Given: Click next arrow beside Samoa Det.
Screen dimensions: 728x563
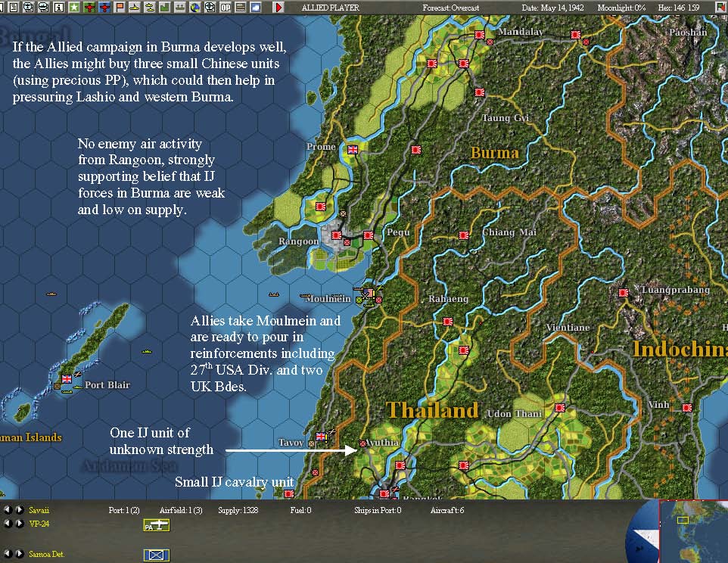Looking at the screenshot, I should [19, 553].
